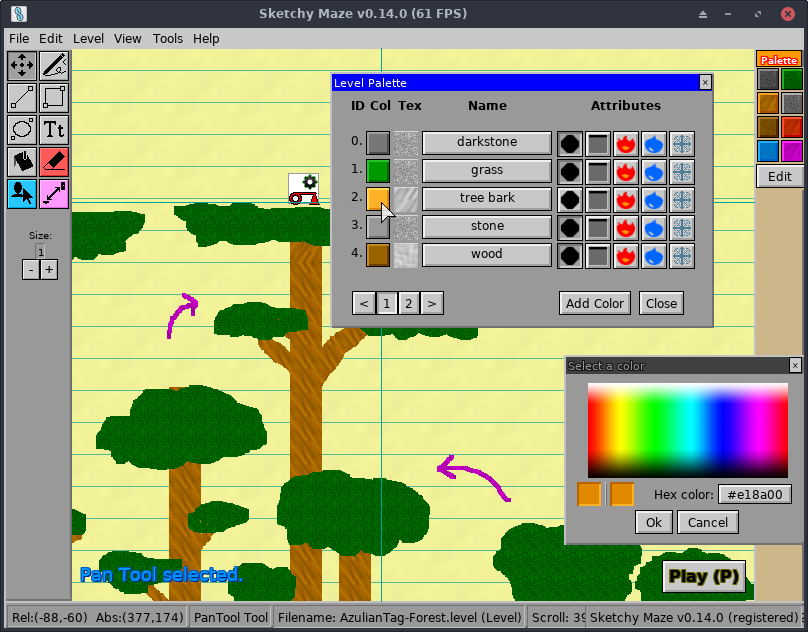Toggle the fire attribute for grass

[625, 171]
